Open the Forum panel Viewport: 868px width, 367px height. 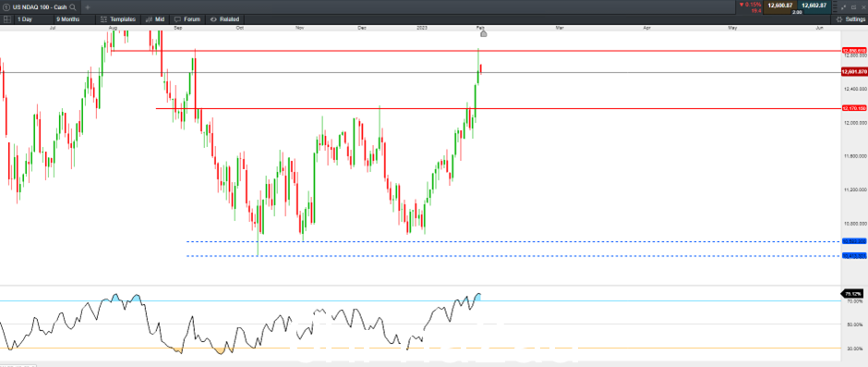click(187, 18)
